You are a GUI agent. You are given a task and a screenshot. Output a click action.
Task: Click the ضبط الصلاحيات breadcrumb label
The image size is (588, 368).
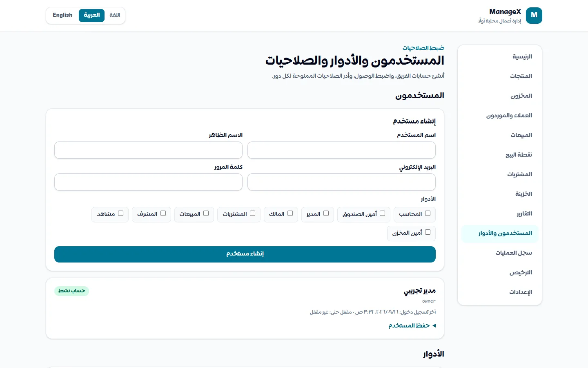tap(423, 48)
